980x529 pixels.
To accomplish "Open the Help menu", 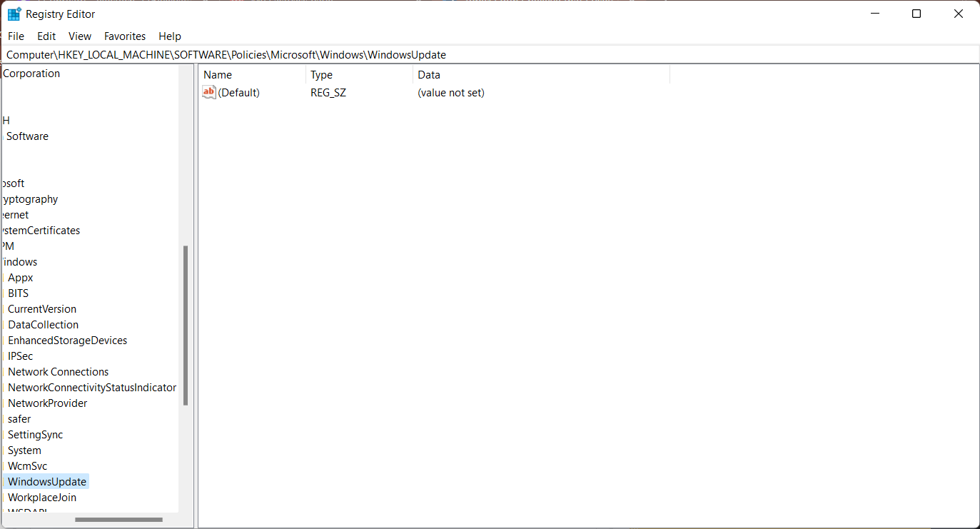I will pyautogui.click(x=170, y=36).
